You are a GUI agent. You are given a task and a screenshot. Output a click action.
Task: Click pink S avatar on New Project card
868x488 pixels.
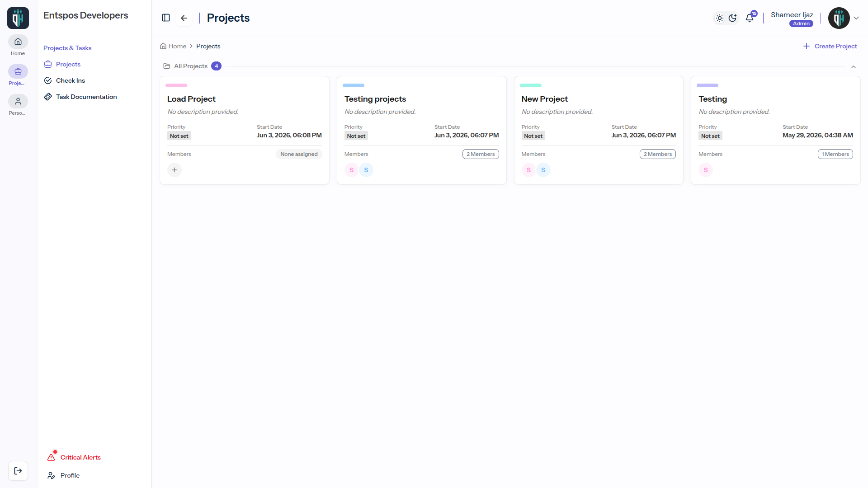[x=528, y=170]
